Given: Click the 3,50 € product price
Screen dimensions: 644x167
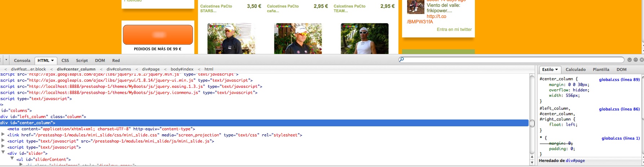Looking at the screenshot, I should pos(254,6).
